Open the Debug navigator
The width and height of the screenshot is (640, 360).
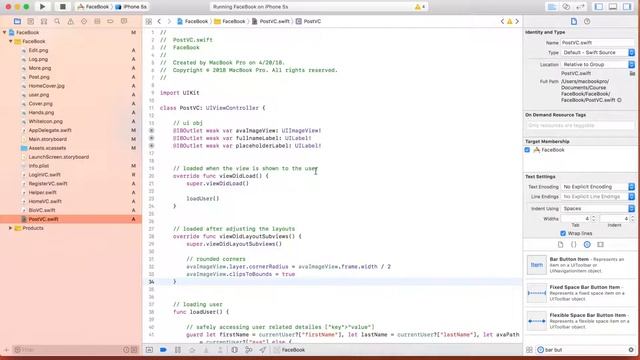coord(97,21)
